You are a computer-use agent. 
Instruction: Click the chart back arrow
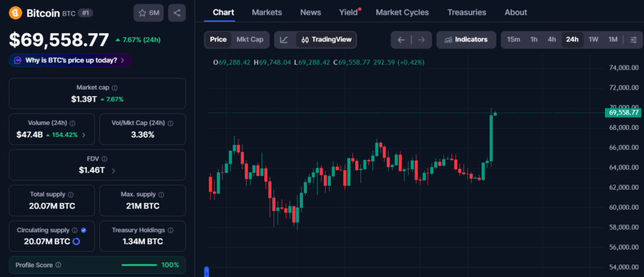[x=401, y=40]
